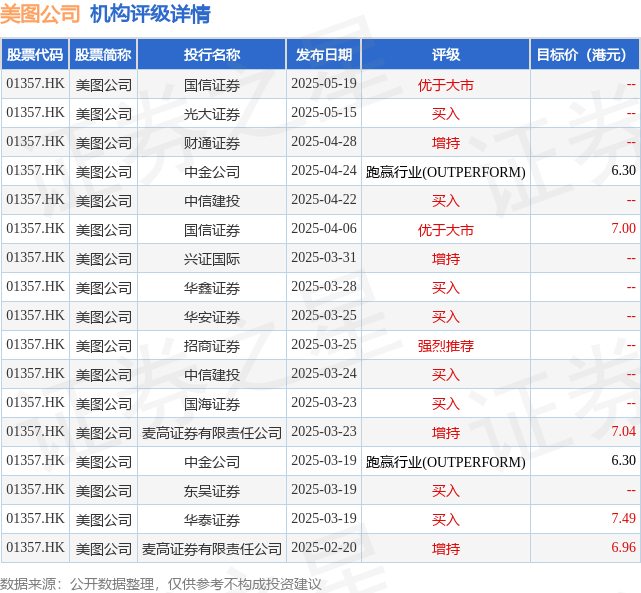Click 买入 rating in the 国海证券 row
The width and height of the screenshot is (641, 593).
[446, 404]
